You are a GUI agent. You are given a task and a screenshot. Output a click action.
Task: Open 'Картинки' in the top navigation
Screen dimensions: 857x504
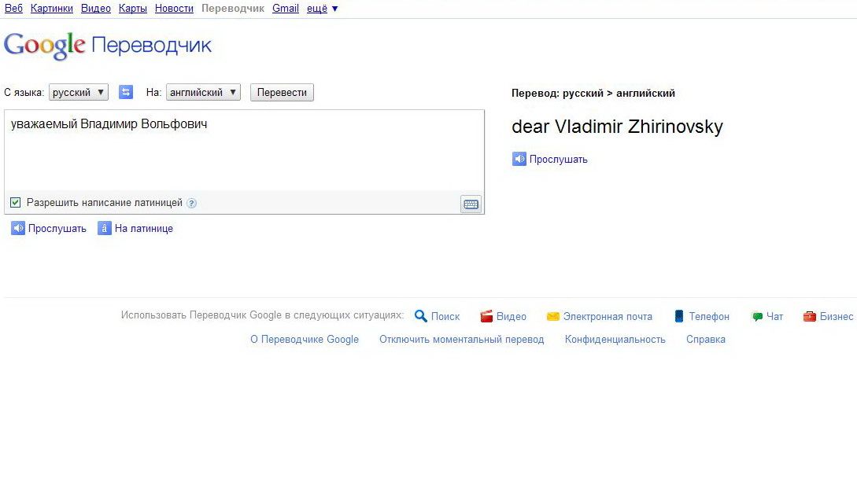(52, 9)
